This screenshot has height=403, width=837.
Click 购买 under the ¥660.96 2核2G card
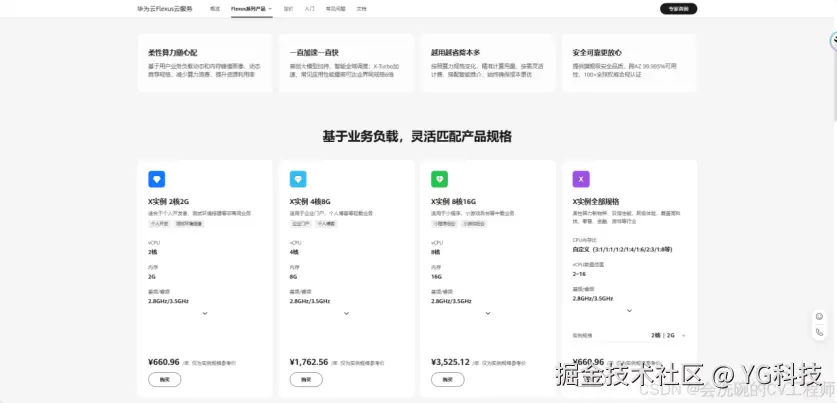[164, 380]
